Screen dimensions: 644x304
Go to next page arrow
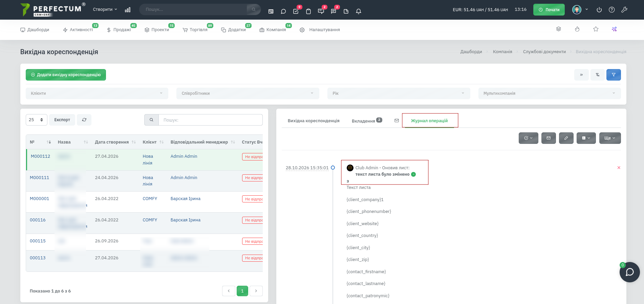pos(256,291)
